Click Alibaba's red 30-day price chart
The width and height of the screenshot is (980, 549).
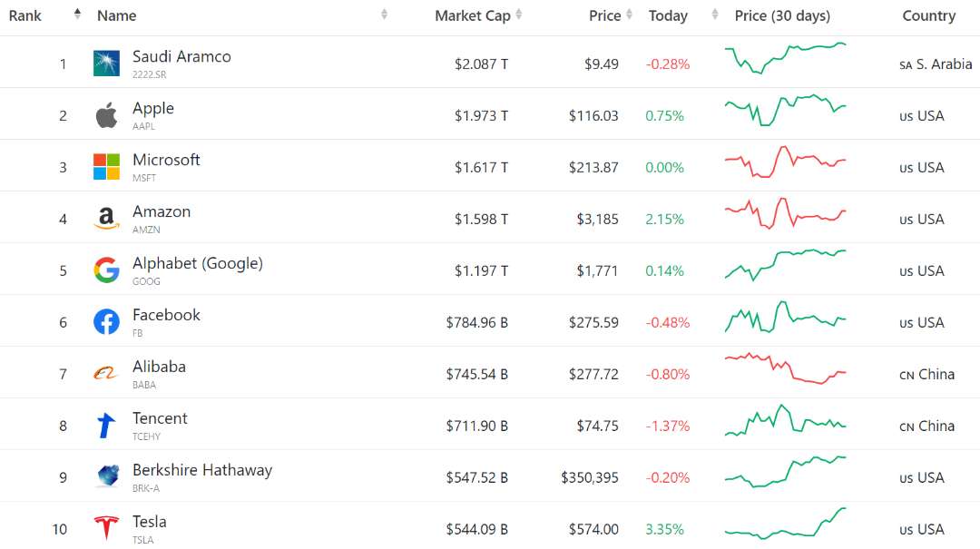click(785, 369)
